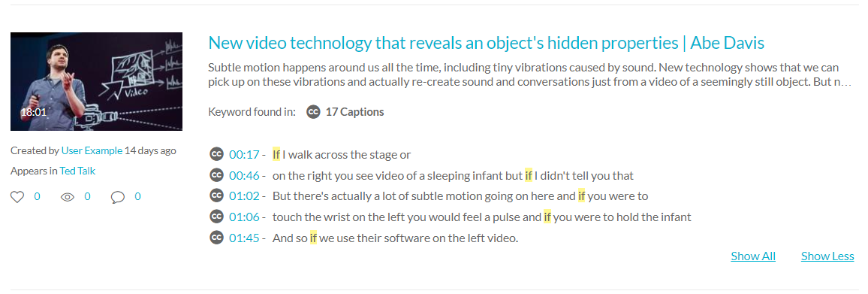Click the CC icon beside 17 Captions
The image size is (868, 294).
(313, 112)
